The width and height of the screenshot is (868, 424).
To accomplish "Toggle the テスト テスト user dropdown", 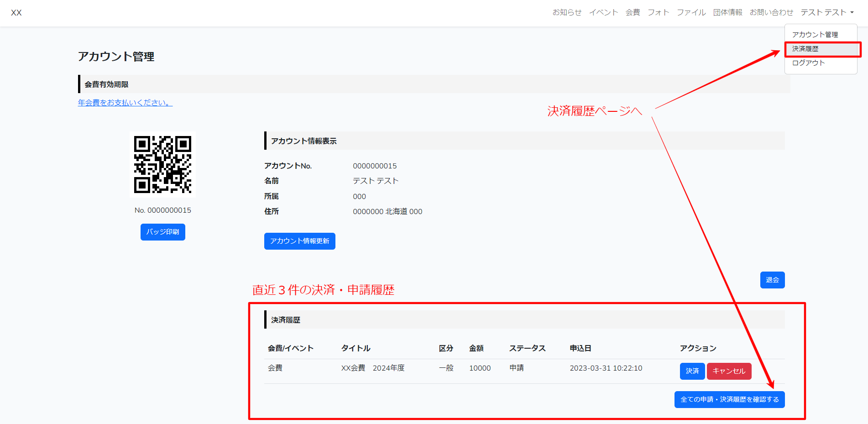I will tap(827, 12).
